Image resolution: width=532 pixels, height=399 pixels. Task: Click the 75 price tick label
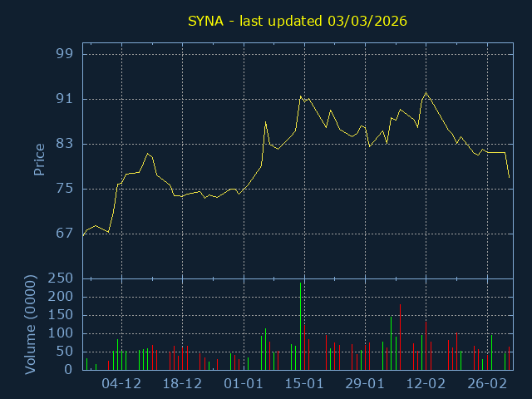tap(63, 189)
